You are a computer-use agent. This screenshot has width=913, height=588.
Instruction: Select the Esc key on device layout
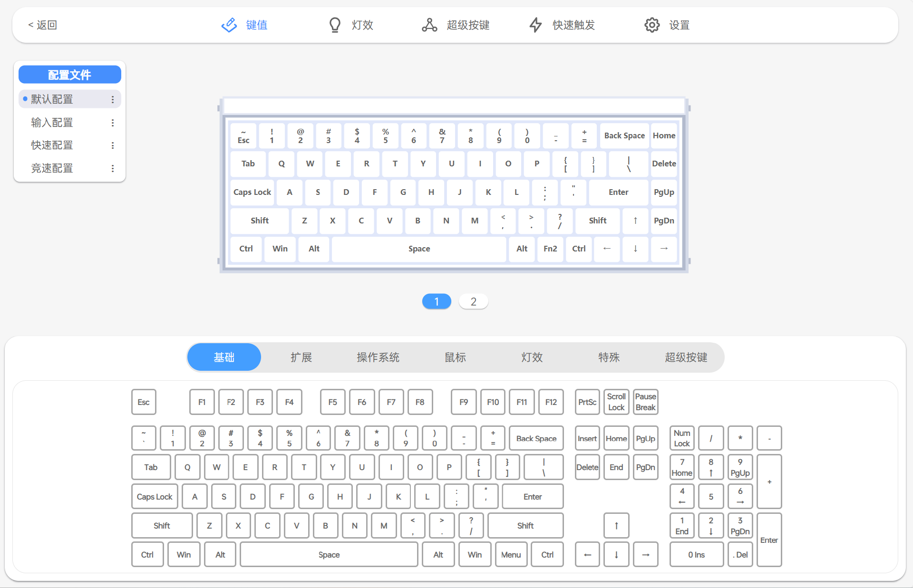[243, 135]
